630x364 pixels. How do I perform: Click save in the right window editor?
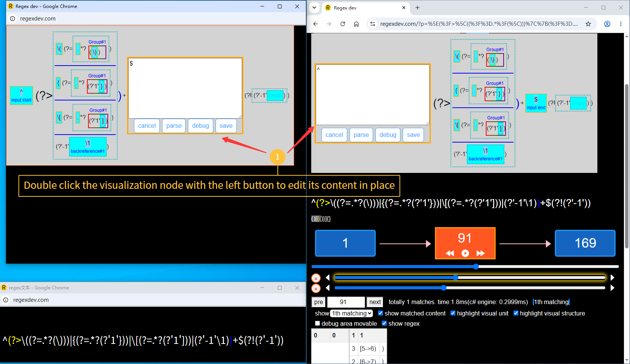click(x=413, y=135)
